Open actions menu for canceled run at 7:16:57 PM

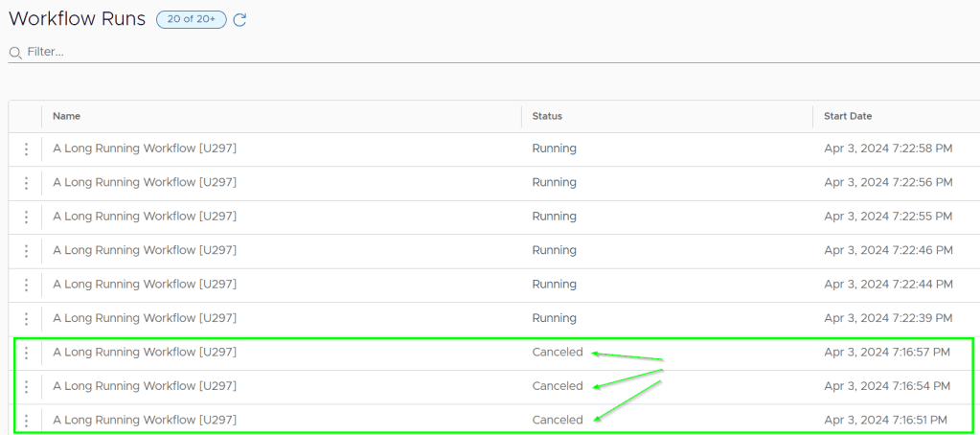(x=26, y=353)
